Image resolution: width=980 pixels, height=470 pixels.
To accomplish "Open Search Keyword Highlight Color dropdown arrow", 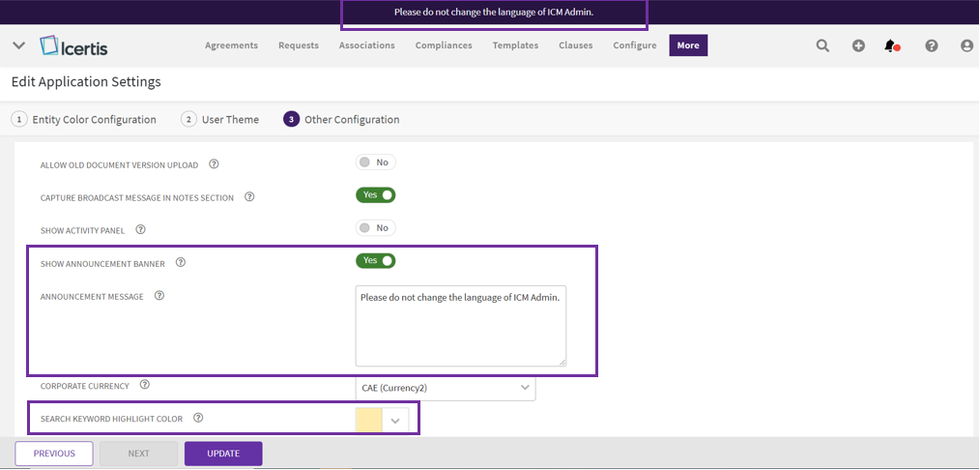I will [x=395, y=421].
